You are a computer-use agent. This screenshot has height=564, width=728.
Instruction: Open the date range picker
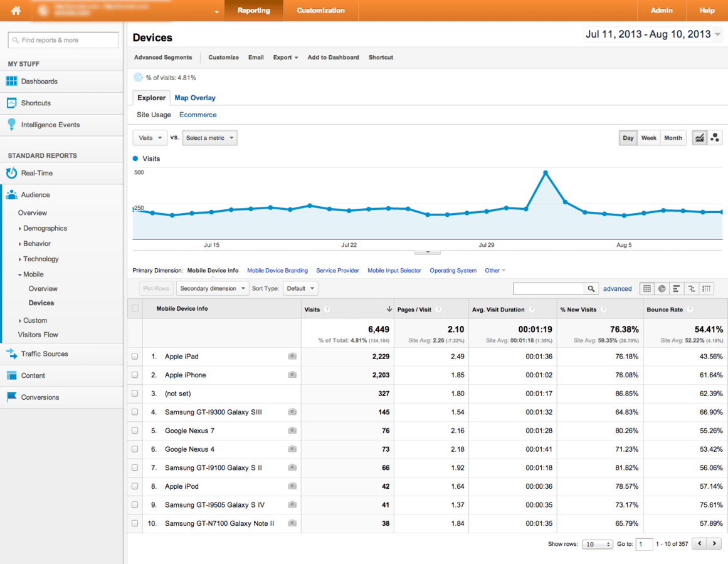653,34
